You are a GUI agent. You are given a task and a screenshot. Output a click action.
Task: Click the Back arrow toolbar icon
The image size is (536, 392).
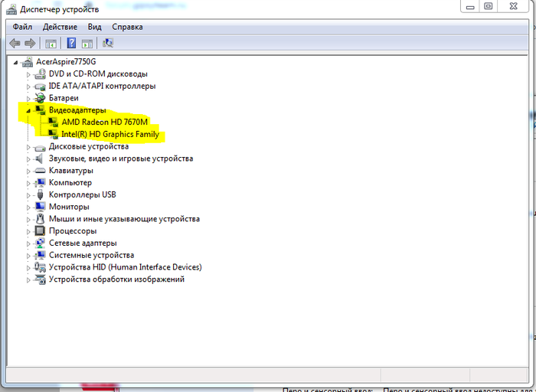pos(15,43)
